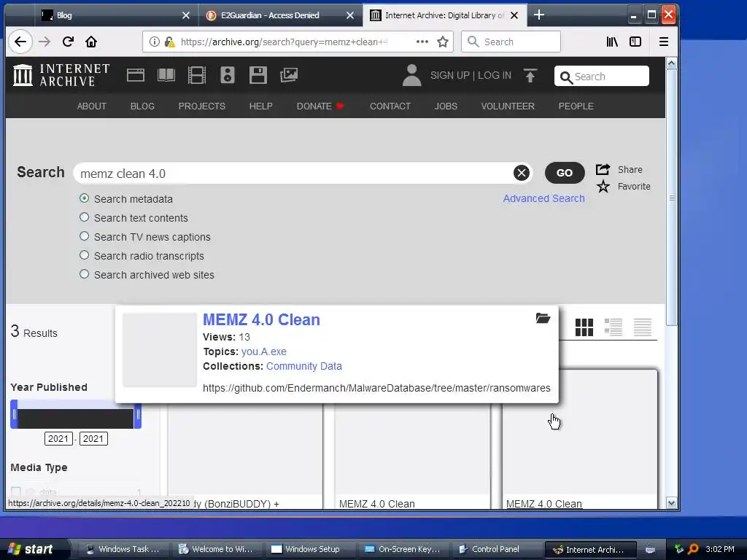This screenshot has height=560, width=747.
Task: Open the Software floppy disk icon
Action: tap(258, 75)
